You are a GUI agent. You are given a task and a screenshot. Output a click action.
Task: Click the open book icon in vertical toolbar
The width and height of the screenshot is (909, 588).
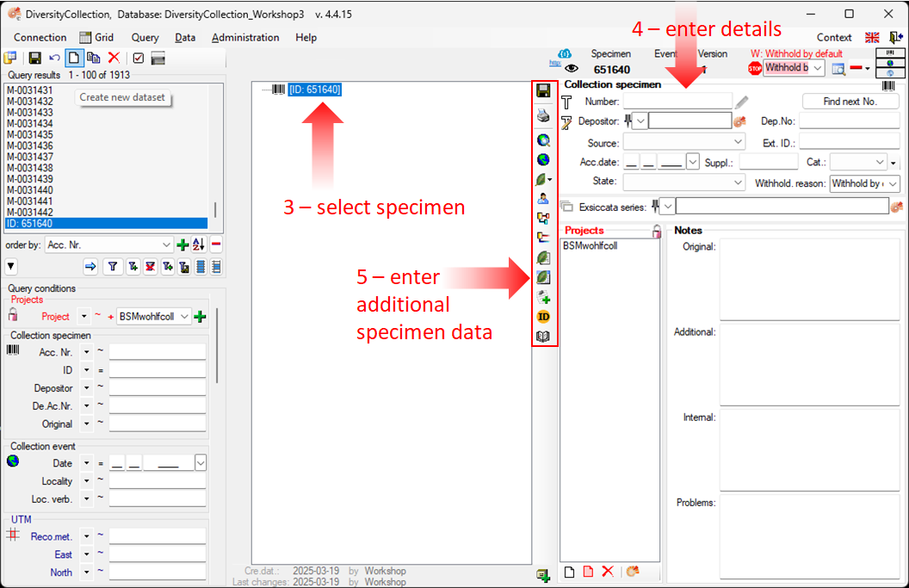point(543,337)
